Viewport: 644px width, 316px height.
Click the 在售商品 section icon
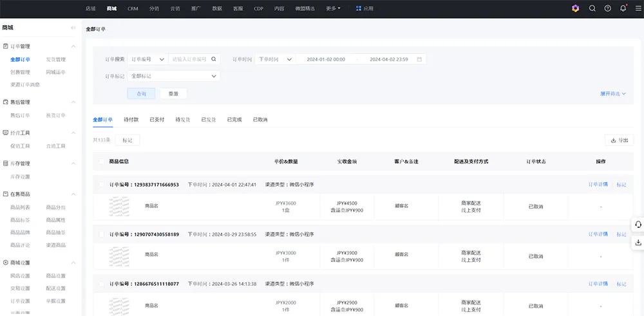[x=5, y=194]
